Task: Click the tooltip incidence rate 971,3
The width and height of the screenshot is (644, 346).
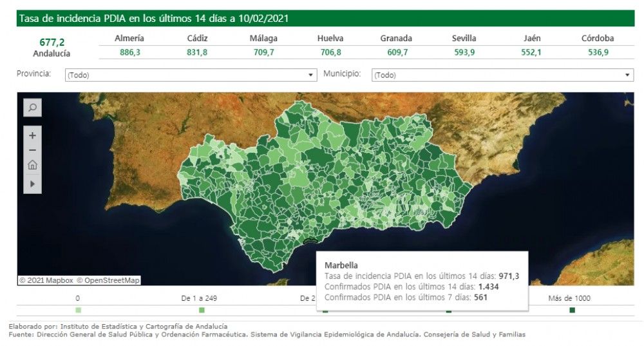Action: point(509,276)
